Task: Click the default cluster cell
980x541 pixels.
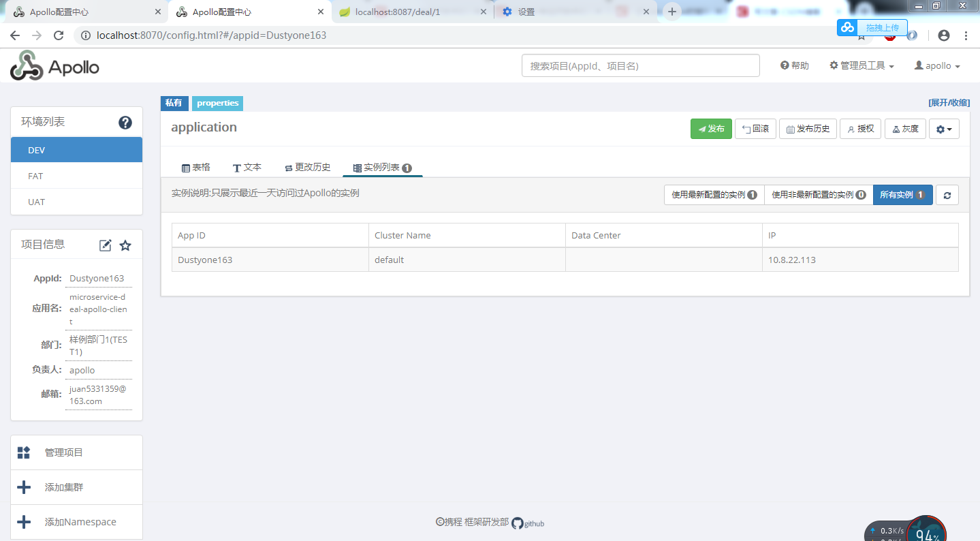Action: [x=467, y=260]
